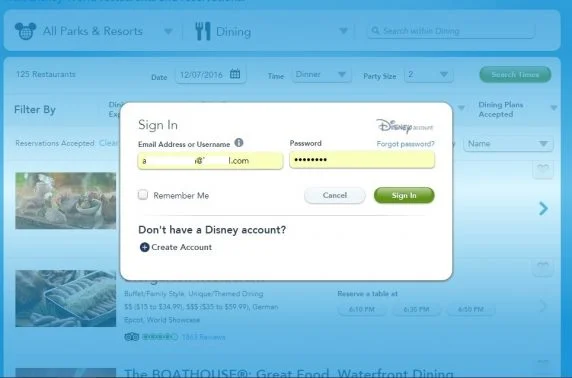Click the 1363 Reviews link
Screen dimensions: 572x378
point(204,337)
